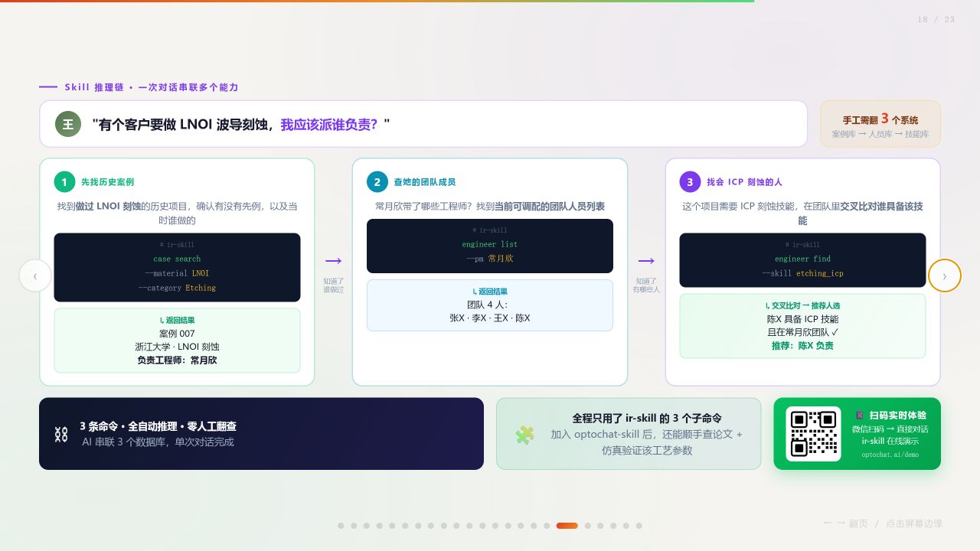This screenshot has width=980, height=551.
Task: Select the purple step 3 circle badge
Action: tap(690, 182)
